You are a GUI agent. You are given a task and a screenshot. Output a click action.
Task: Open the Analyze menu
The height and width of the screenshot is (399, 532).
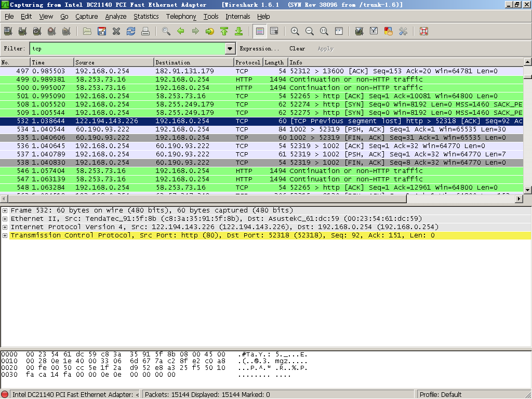pyautogui.click(x=116, y=17)
